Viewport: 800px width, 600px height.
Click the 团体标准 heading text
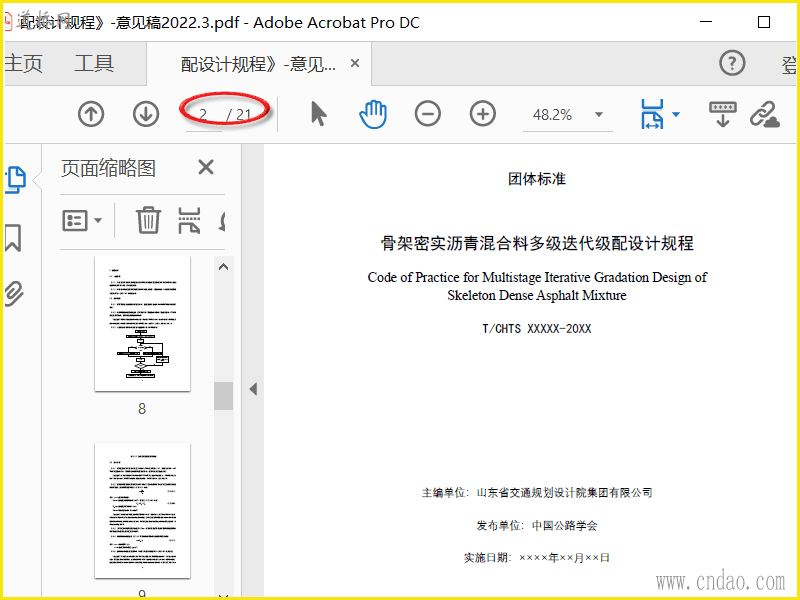coord(537,179)
